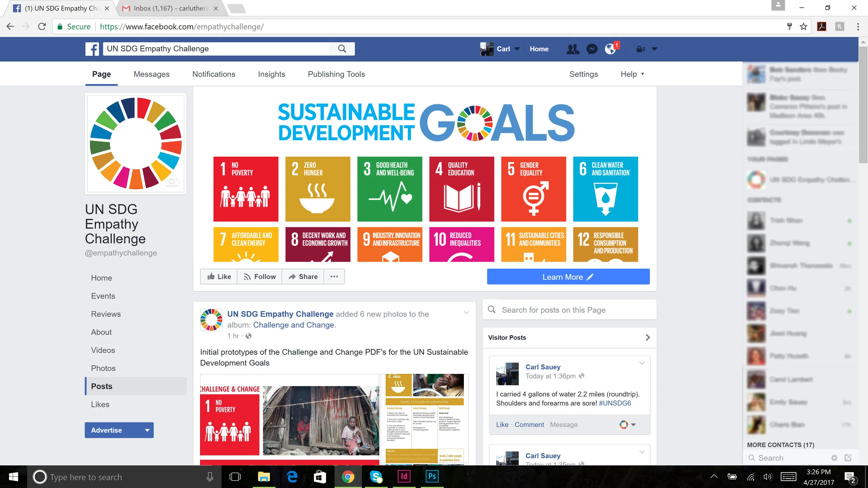This screenshot has height=488, width=868.
Task: Open Photos in the left sidebar
Action: point(103,368)
